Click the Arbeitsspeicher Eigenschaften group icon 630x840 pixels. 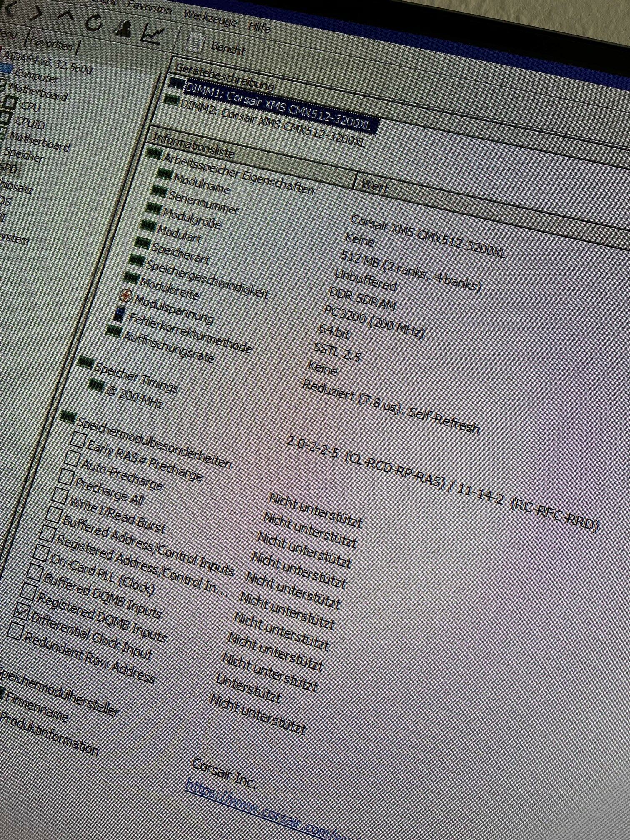pyautogui.click(x=154, y=155)
